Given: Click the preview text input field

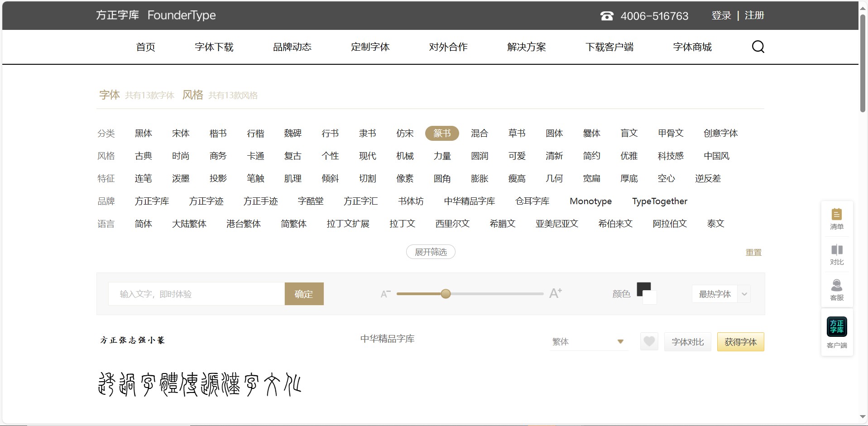Looking at the screenshot, I should (196, 294).
